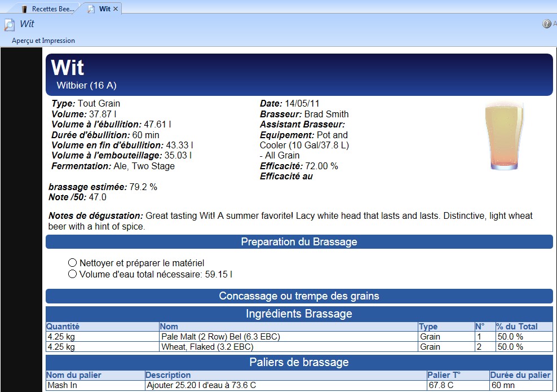
Task: Check the Volume d'eau total nécessaire circle
Action: coord(72,274)
